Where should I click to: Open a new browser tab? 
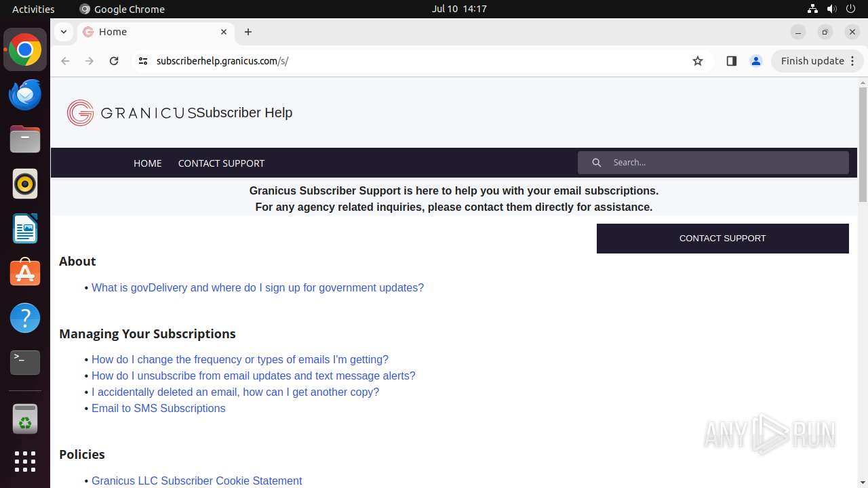pos(248,32)
